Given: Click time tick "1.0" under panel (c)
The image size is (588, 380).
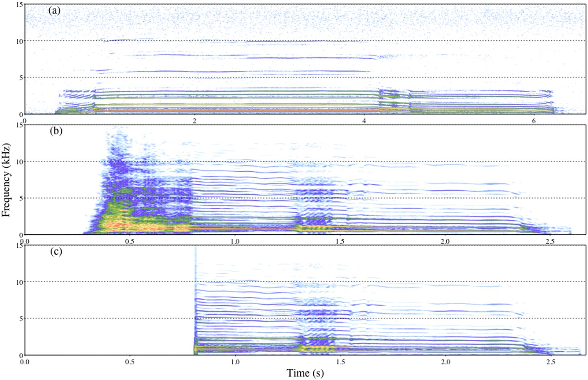Looking at the screenshot, I should pyautogui.click(x=235, y=362).
